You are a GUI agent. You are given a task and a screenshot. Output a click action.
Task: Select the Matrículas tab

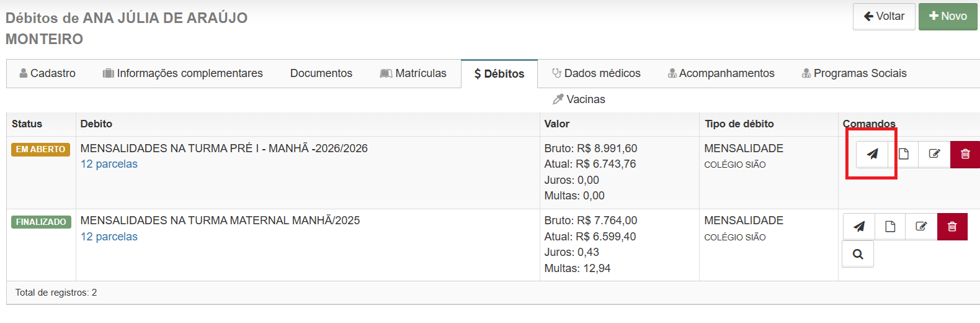[413, 73]
